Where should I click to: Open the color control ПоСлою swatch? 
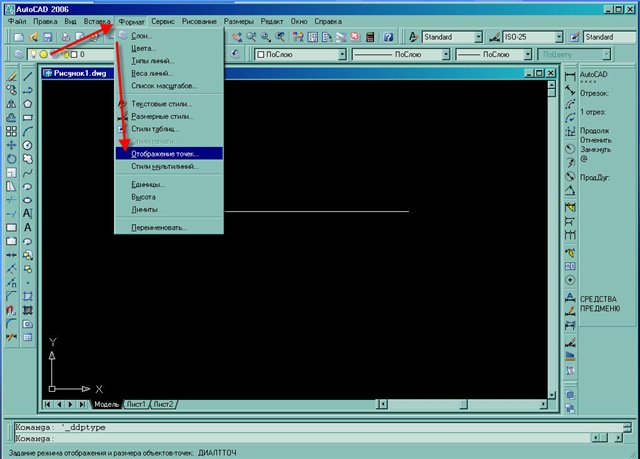tap(300, 54)
